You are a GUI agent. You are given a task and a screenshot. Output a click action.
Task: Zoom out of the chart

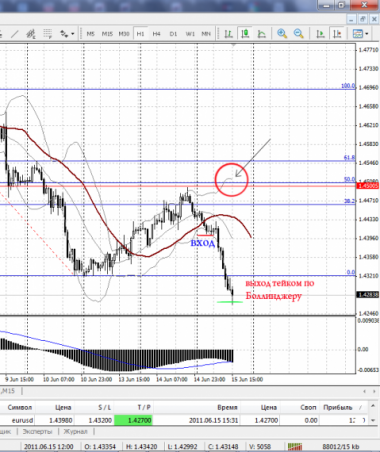(x=298, y=34)
